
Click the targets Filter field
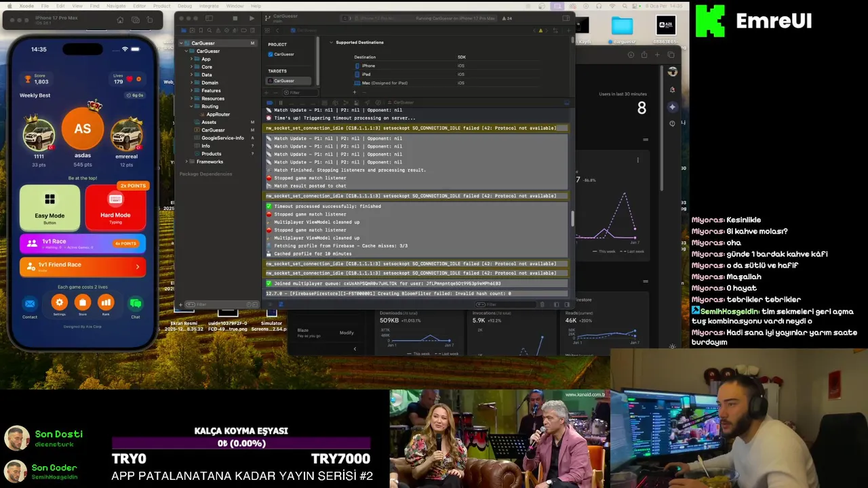point(300,92)
